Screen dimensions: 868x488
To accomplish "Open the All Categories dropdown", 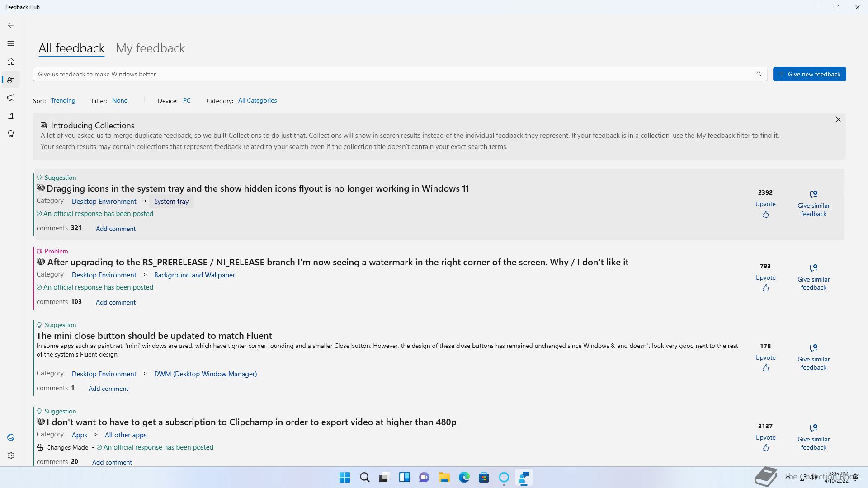I will pyautogui.click(x=257, y=100).
